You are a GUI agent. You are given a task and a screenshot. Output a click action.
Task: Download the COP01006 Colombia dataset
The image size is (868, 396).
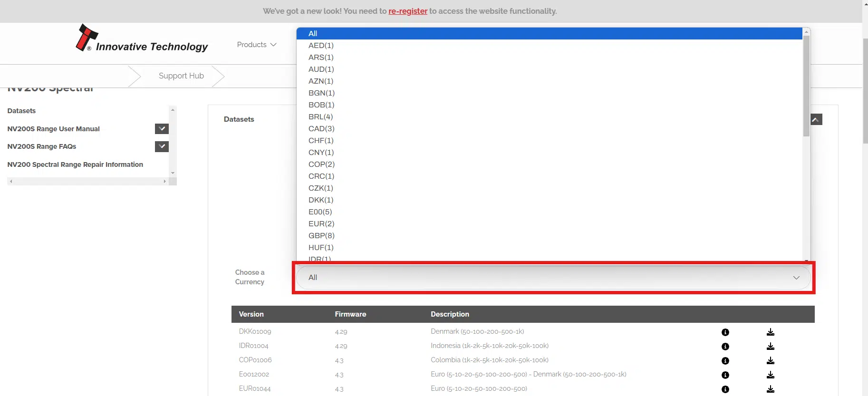[x=770, y=361]
